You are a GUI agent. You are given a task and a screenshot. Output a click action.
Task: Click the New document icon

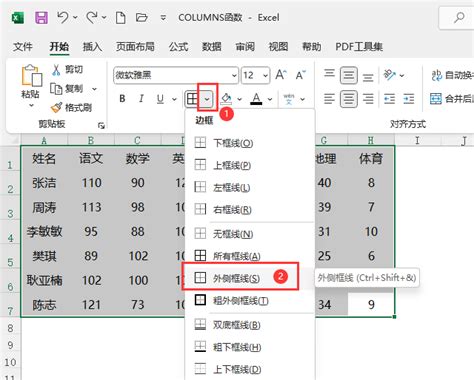click(121, 17)
